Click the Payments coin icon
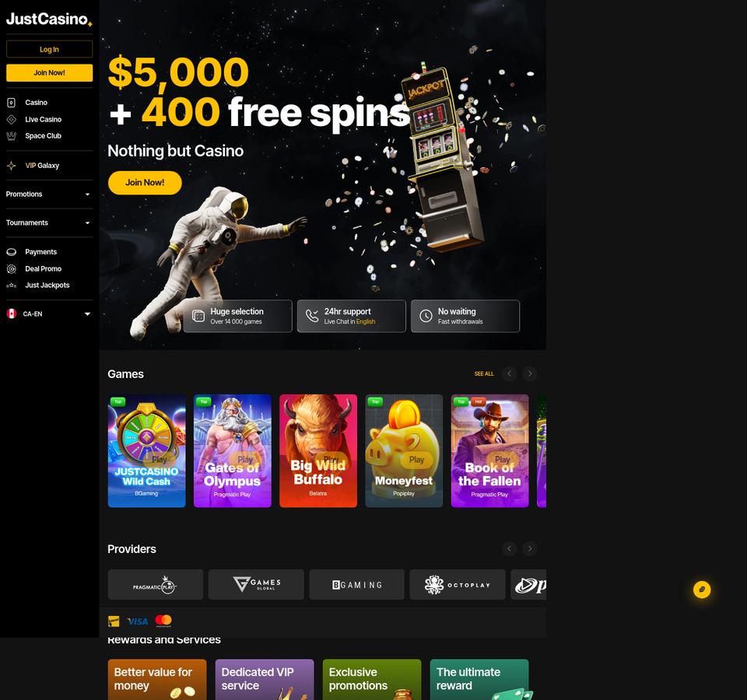 click(x=12, y=252)
